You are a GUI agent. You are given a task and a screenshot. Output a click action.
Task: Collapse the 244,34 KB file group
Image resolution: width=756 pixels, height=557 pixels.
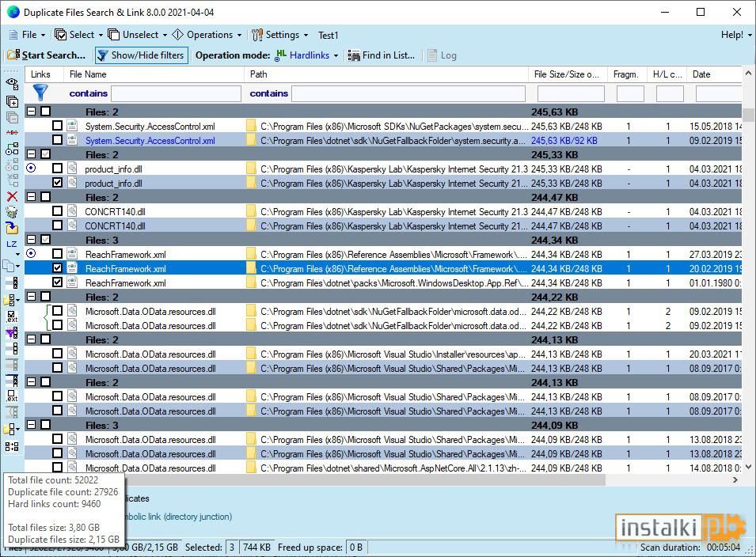(32, 240)
